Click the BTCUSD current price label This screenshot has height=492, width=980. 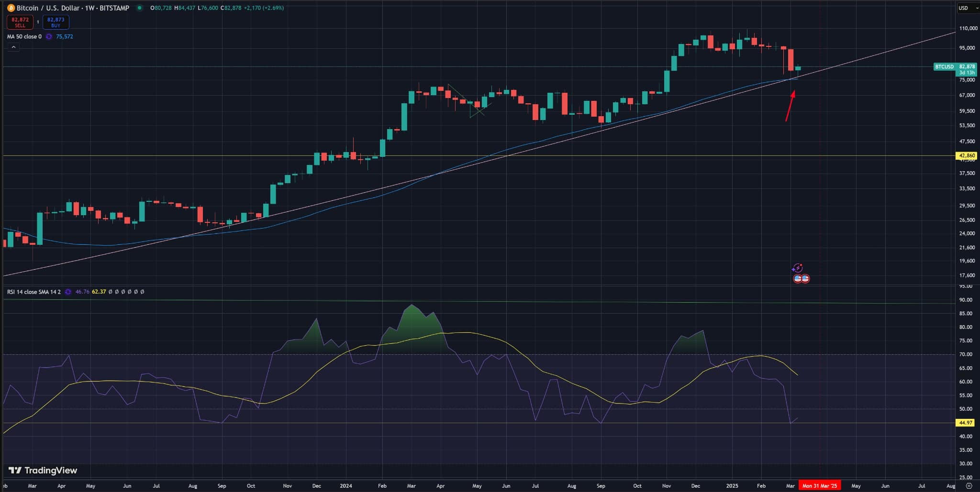pyautogui.click(x=955, y=69)
